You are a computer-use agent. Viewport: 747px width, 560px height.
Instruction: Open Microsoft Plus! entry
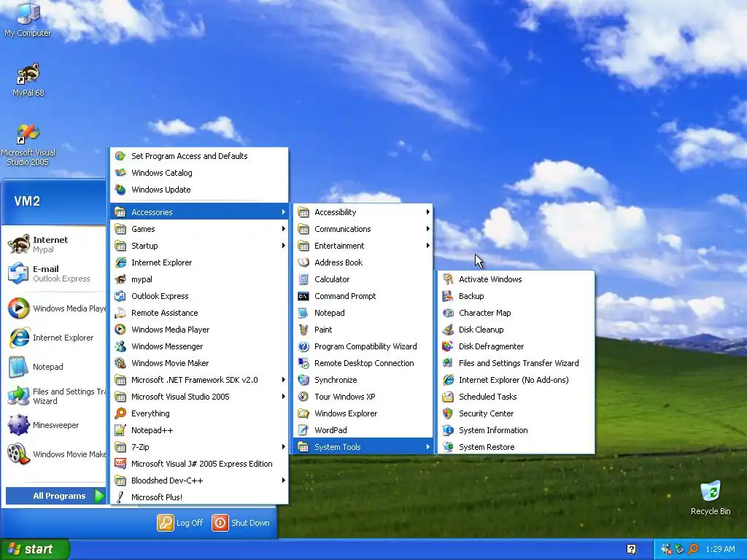coord(199,497)
